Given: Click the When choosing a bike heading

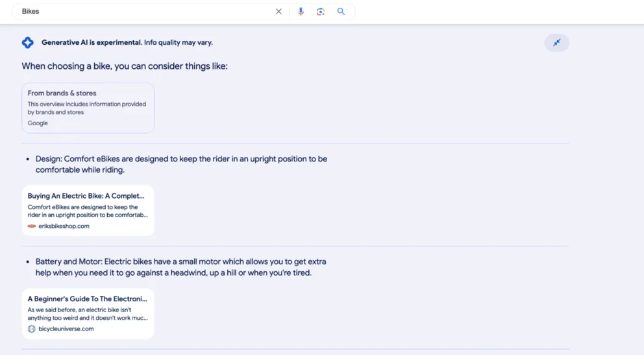Looking at the screenshot, I should [x=125, y=66].
